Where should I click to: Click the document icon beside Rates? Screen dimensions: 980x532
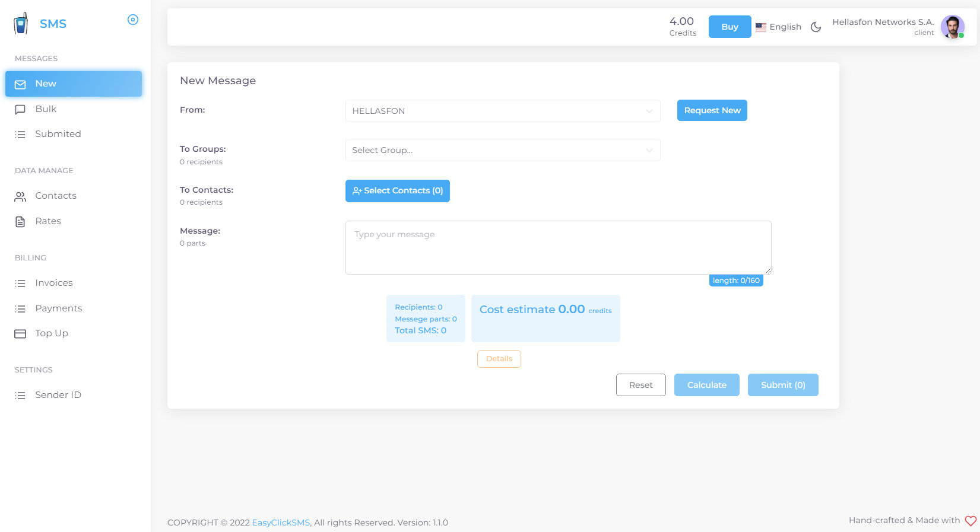click(20, 222)
